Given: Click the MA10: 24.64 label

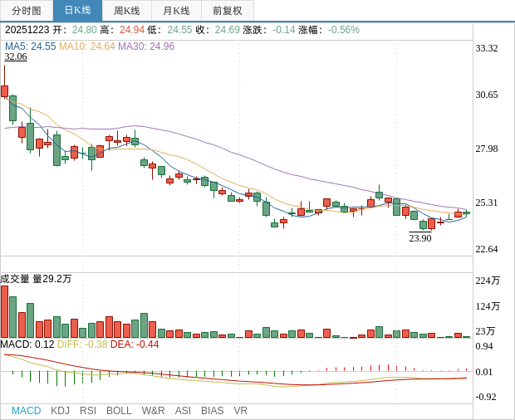Looking at the screenshot, I should (x=87, y=46).
